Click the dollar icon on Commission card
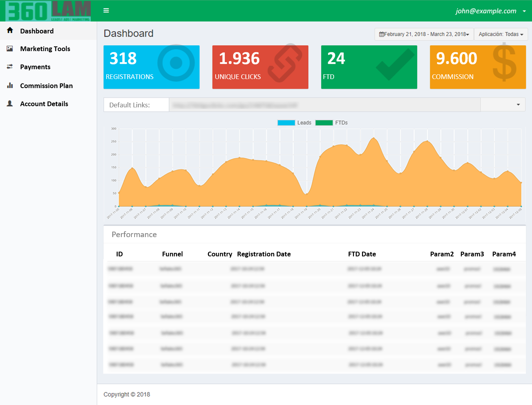532x405 pixels. pos(504,63)
